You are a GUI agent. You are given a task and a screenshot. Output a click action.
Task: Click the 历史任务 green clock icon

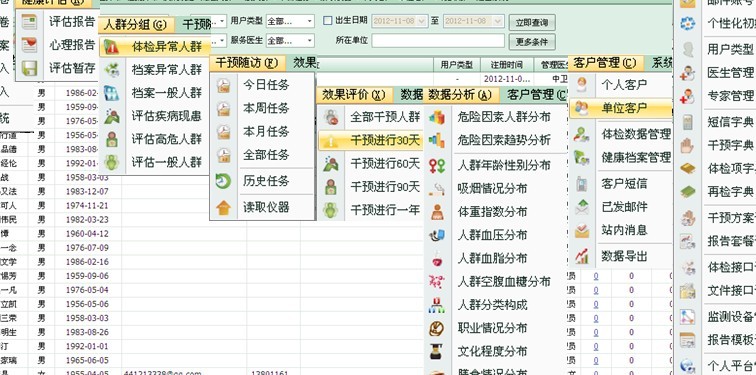point(223,181)
